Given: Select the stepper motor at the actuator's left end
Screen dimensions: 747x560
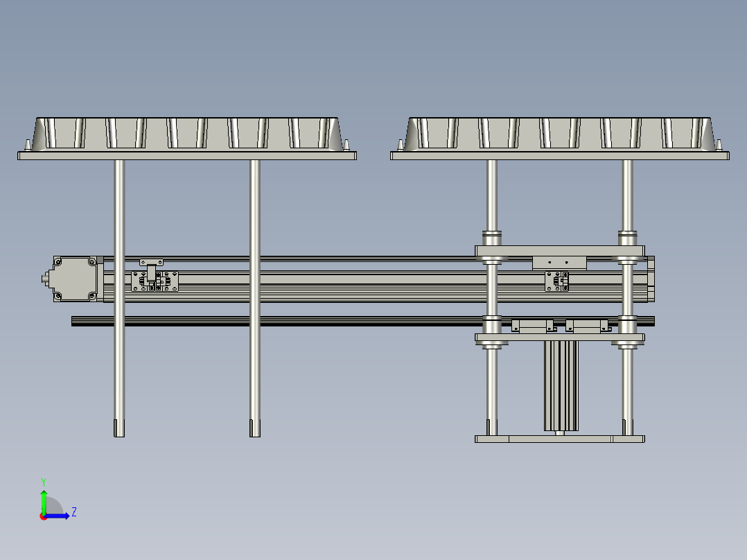Looking at the screenshot, I should [x=76, y=279].
